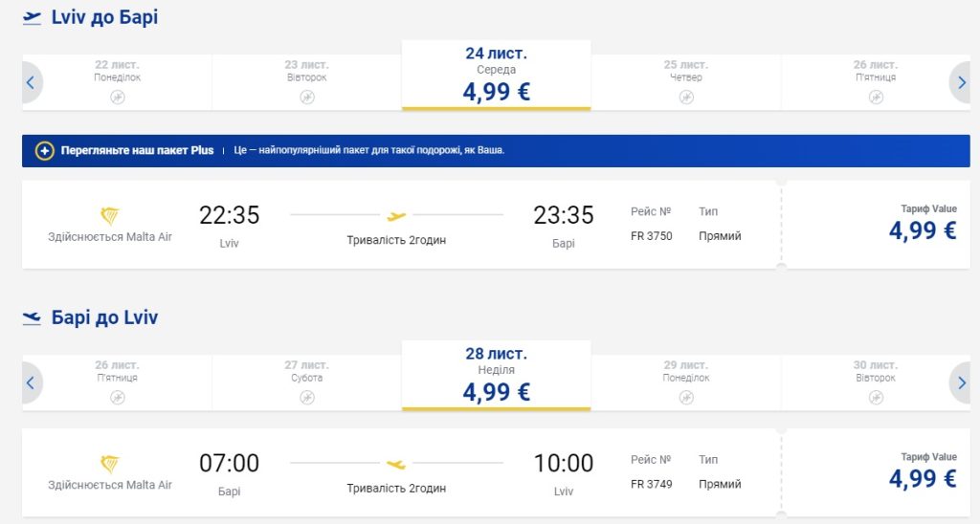Show earlier outbound dates with left arrow

[x=31, y=82]
